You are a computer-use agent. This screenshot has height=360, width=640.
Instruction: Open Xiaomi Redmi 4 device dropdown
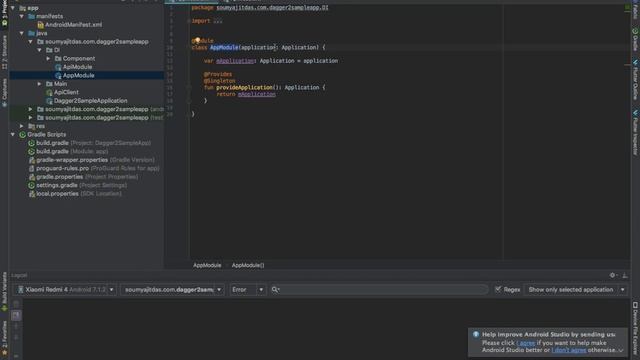click(66, 290)
